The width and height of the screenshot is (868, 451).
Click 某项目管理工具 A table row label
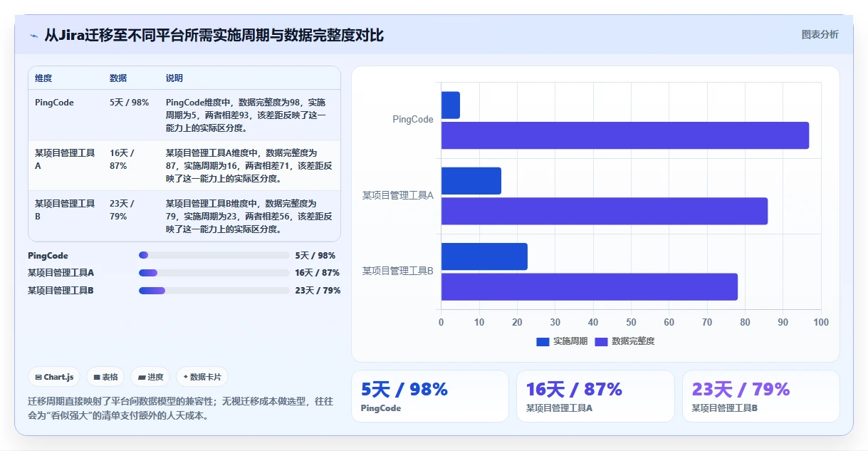coord(65,159)
